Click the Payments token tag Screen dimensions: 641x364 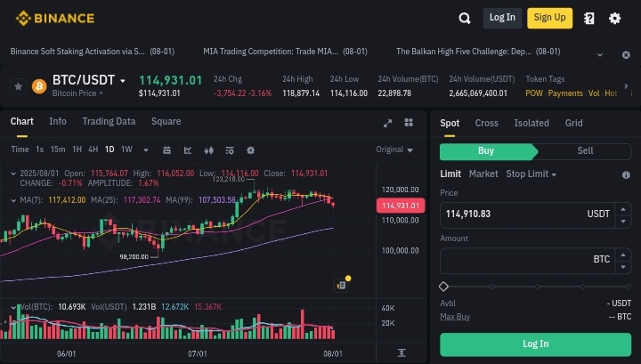(x=565, y=93)
